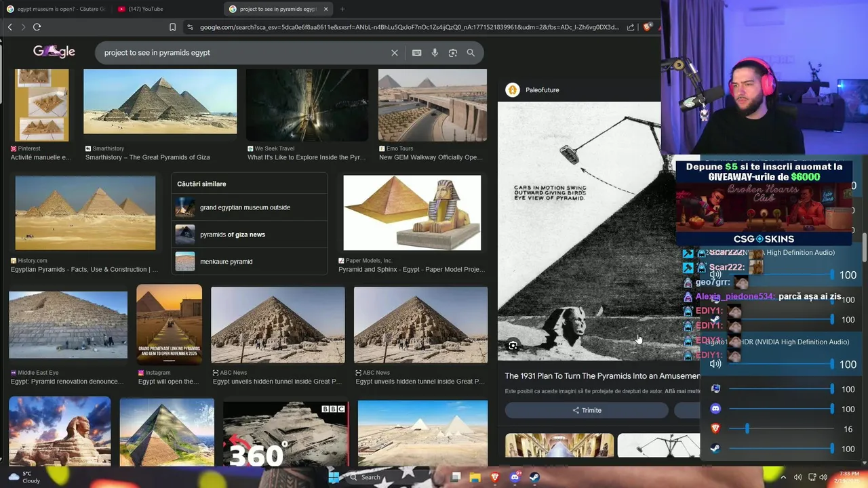
Task: Open File Explorer from taskbar
Action: [x=475, y=477]
